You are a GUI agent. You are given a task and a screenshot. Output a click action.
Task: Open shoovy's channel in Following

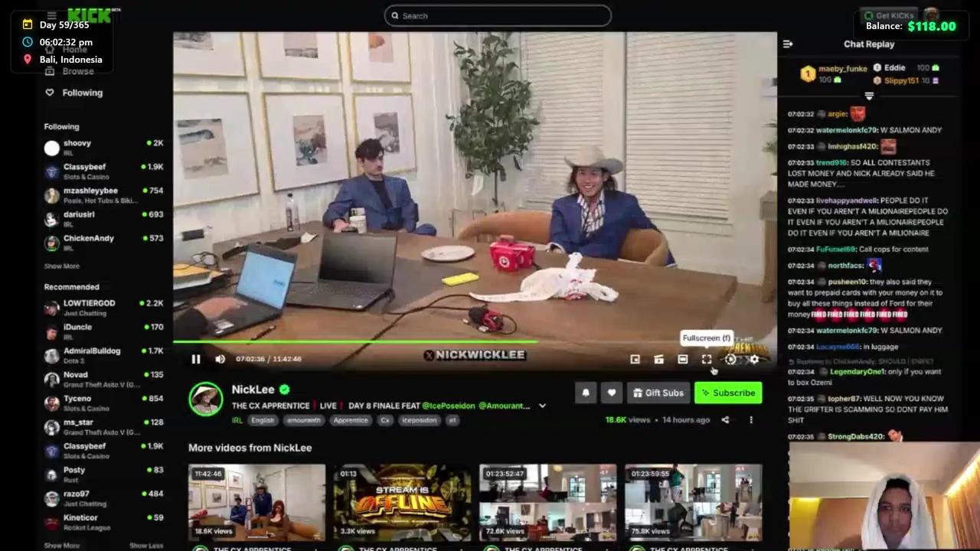pyautogui.click(x=103, y=148)
